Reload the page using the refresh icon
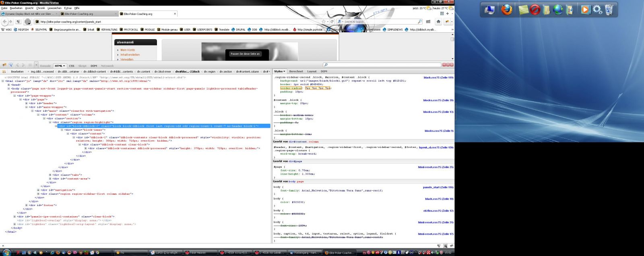 332,22
